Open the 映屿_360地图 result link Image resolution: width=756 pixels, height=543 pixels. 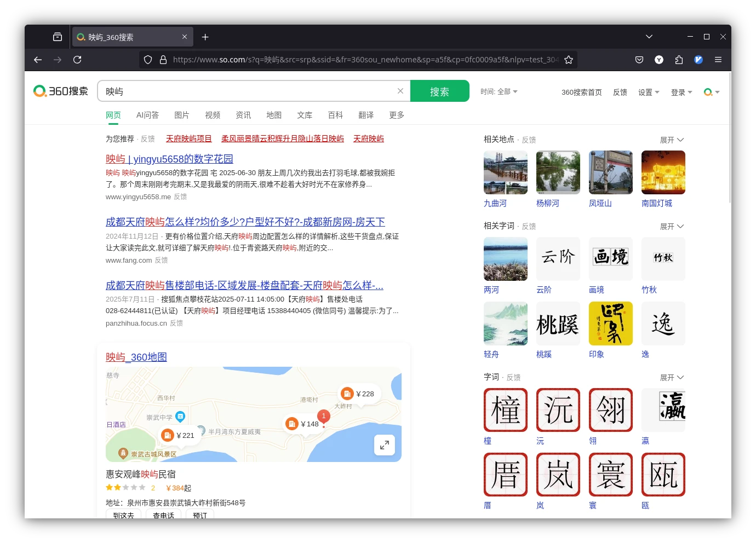[x=136, y=357]
